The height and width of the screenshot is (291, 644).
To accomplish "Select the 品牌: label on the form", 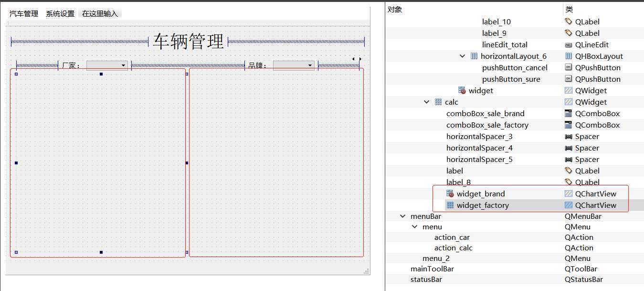I will pyautogui.click(x=258, y=65).
